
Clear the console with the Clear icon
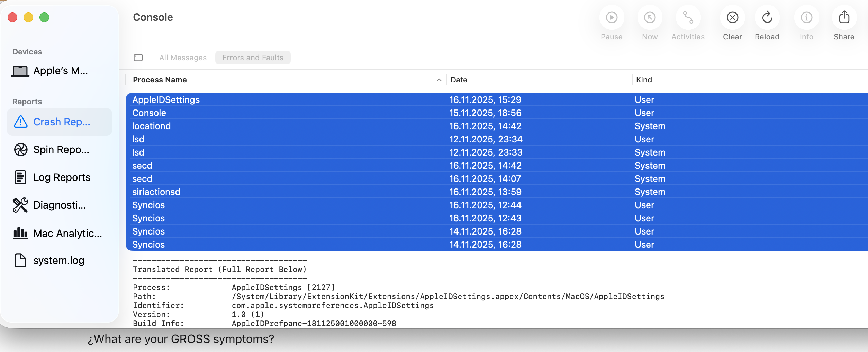point(732,18)
